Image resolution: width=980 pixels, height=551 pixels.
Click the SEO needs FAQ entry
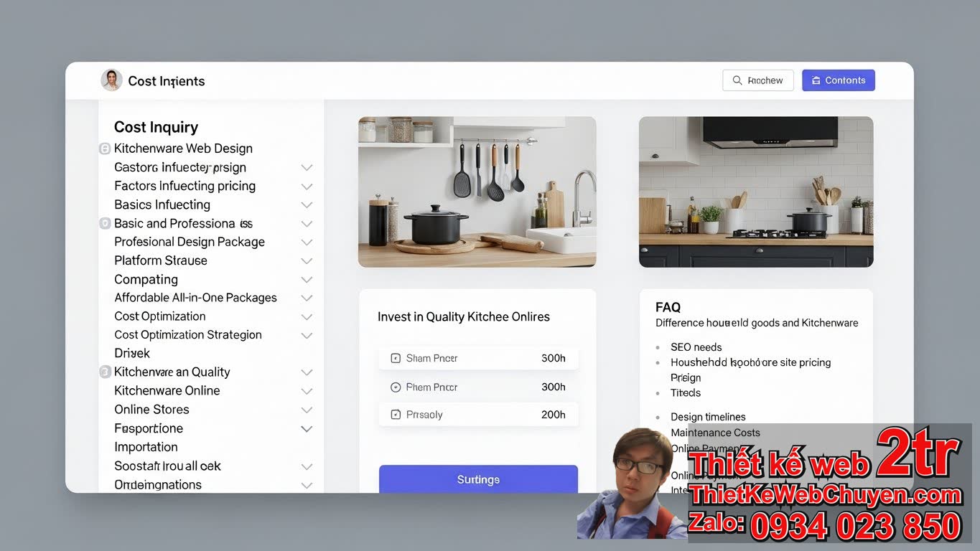(x=696, y=347)
